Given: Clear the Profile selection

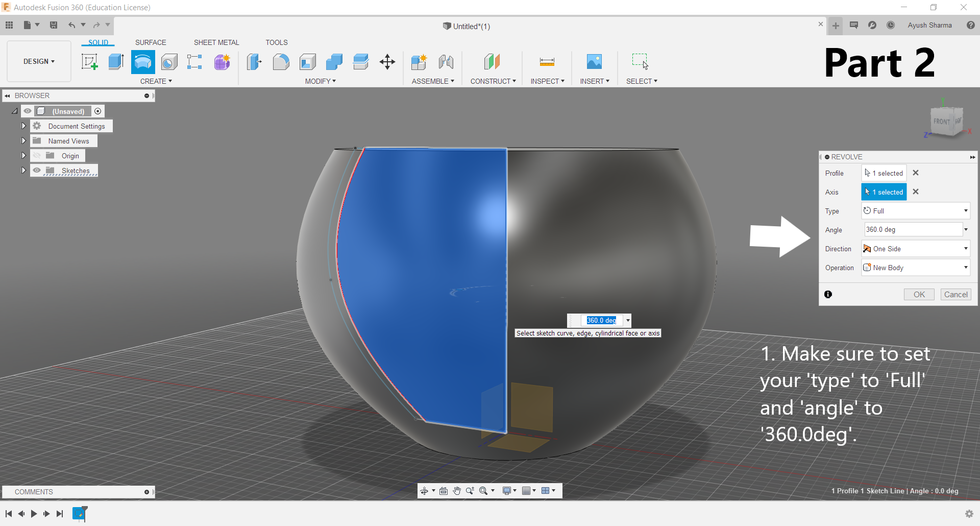Looking at the screenshot, I should tap(916, 173).
